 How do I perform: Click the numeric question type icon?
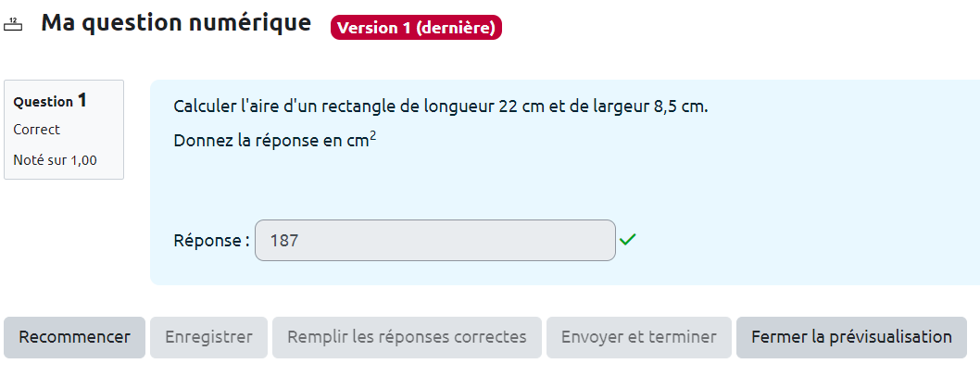pos(13,25)
